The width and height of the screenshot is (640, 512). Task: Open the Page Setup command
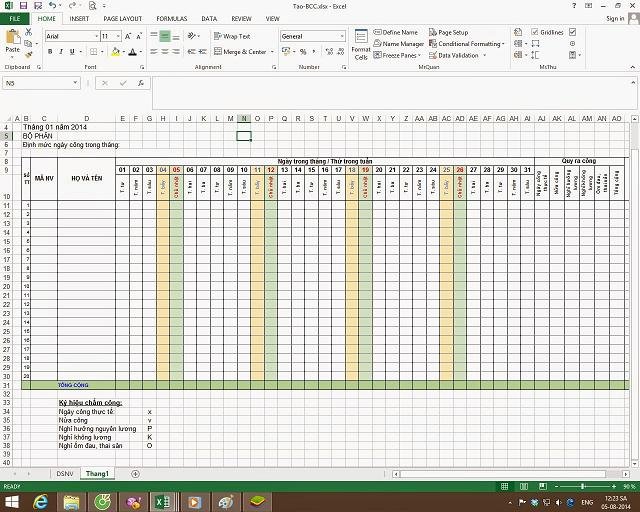point(449,32)
